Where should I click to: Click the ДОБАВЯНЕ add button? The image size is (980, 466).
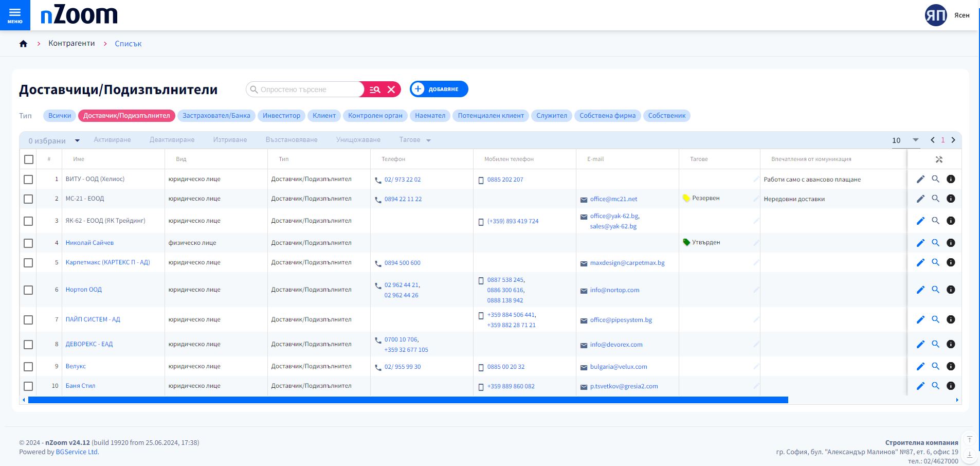[x=439, y=89]
